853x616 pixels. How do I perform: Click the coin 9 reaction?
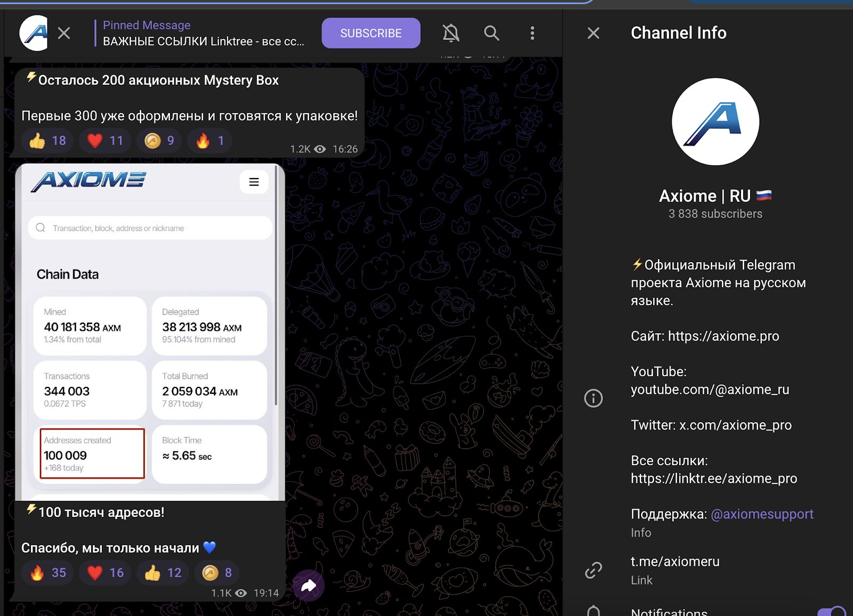click(159, 141)
